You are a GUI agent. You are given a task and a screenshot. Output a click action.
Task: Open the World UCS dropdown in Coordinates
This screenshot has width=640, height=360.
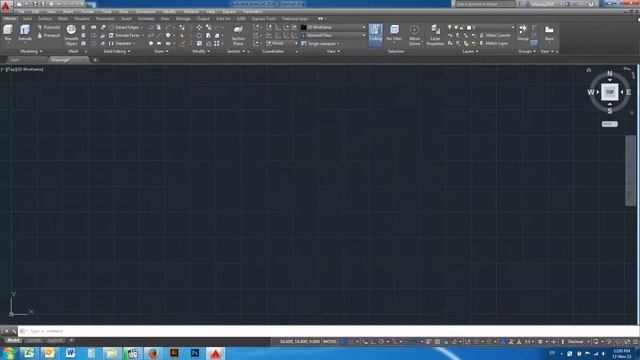pyautogui.click(x=282, y=43)
